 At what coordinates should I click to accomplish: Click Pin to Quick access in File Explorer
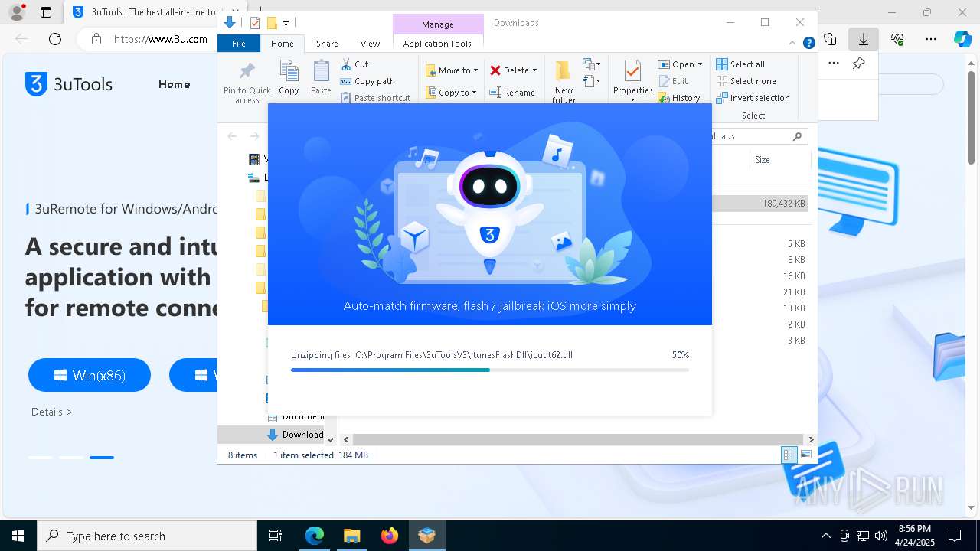click(x=247, y=82)
